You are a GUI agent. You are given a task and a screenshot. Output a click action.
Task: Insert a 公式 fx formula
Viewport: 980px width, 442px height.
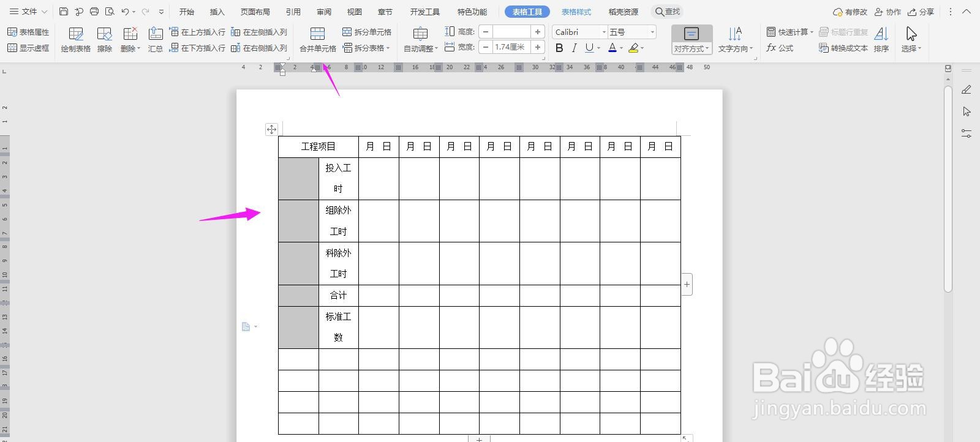tap(780, 48)
